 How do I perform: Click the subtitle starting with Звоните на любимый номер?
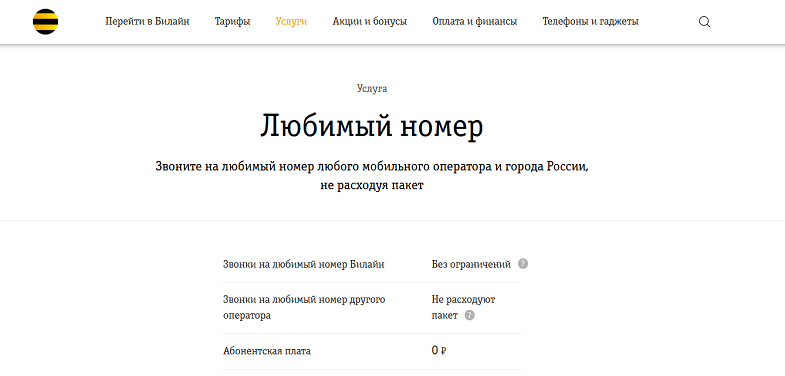coord(372,176)
